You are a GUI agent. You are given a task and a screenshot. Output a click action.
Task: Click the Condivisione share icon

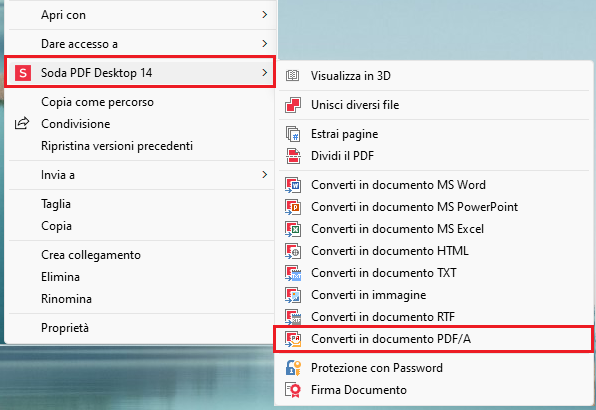tap(22, 123)
